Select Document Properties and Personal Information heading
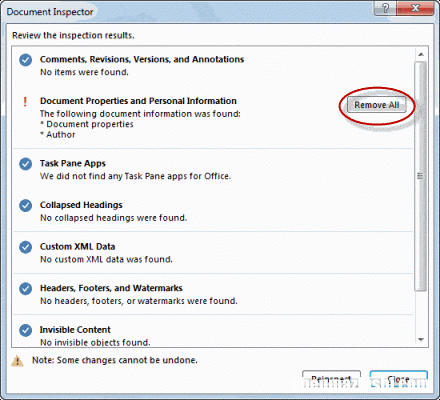Viewport: 440px width, 400px height. pyautogui.click(x=138, y=101)
